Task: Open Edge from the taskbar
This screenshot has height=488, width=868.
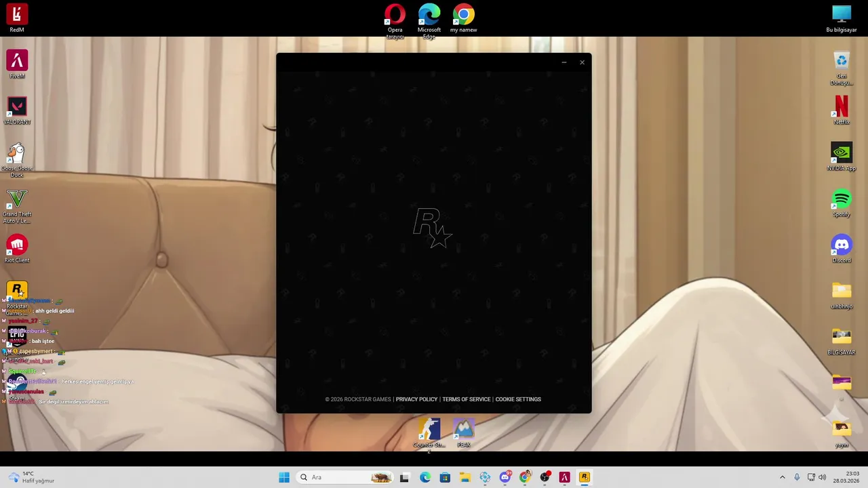Action: (425, 477)
